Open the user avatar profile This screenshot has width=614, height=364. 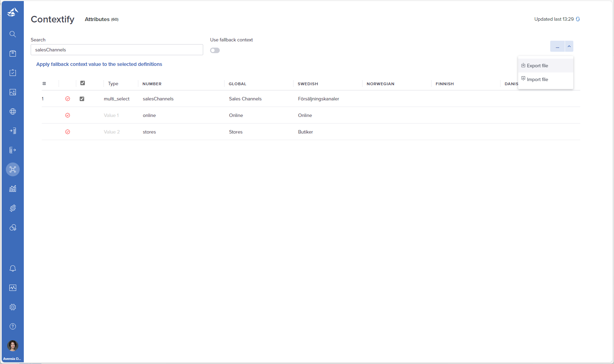(13, 345)
